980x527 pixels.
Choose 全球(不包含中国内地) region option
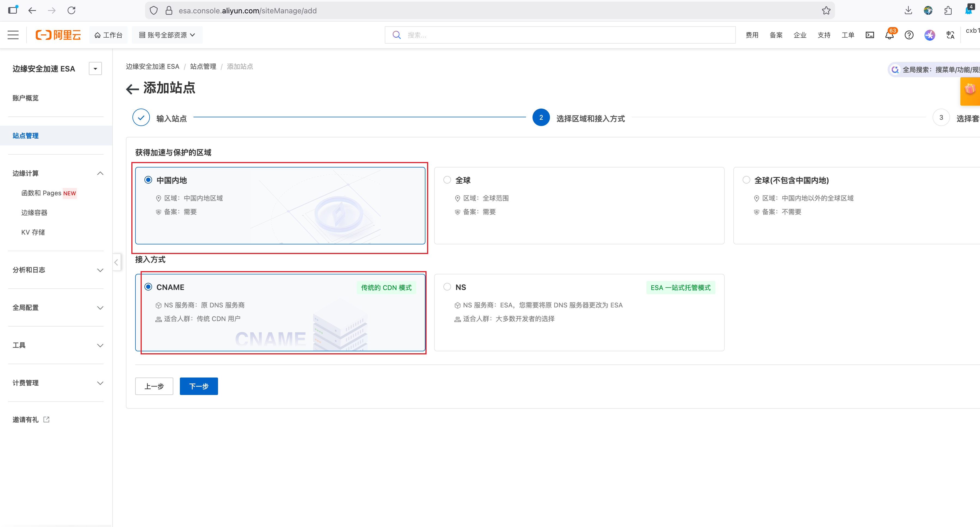(746, 180)
